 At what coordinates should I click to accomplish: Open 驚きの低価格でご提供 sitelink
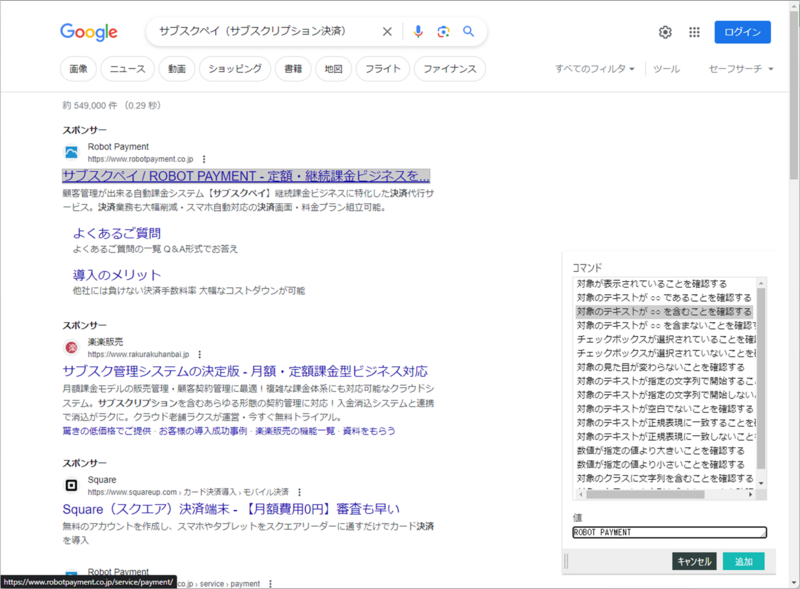107,431
